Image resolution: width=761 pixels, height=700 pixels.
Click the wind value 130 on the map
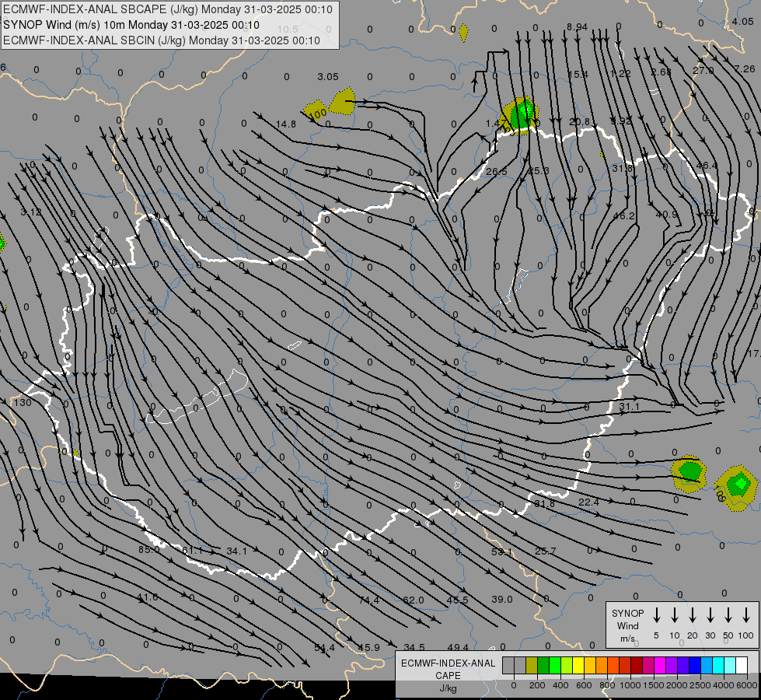[x=23, y=403]
